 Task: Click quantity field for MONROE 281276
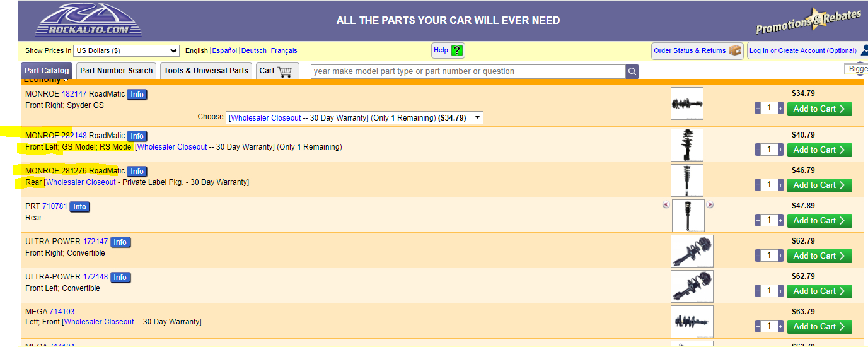point(769,185)
